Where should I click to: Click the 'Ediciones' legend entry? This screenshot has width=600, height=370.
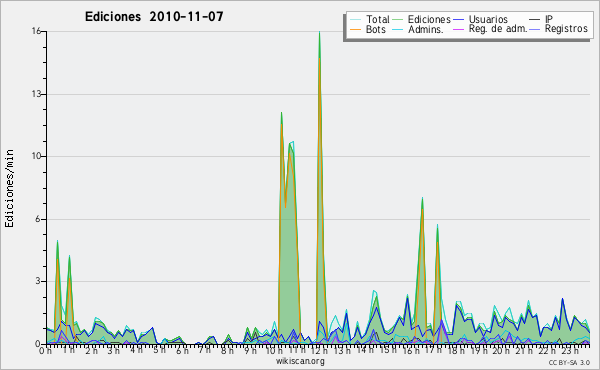click(422, 19)
